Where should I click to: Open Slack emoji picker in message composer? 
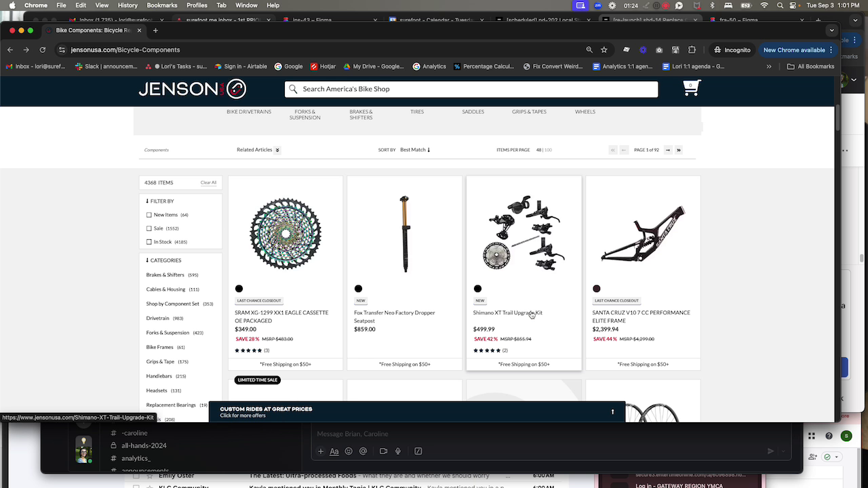tap(349, 451)
